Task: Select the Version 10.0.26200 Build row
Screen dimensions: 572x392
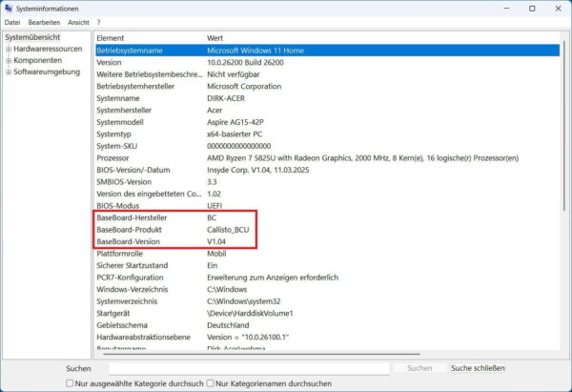Action: tap(327, 62)
